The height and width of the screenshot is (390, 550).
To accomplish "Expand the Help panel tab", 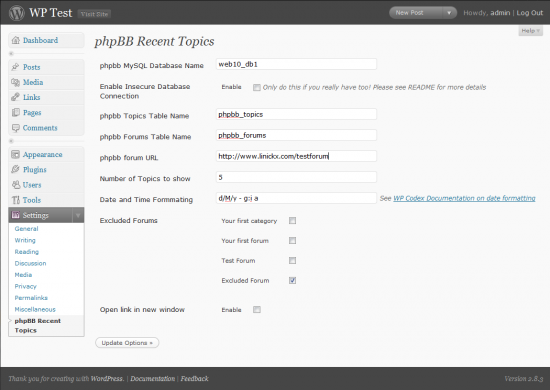I will click(x=530, y=31).
